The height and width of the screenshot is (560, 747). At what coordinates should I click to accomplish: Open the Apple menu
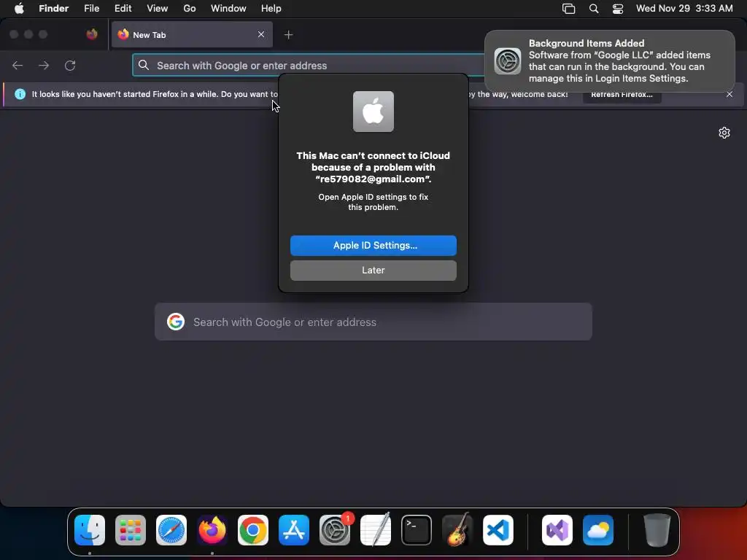coord(19,8)
